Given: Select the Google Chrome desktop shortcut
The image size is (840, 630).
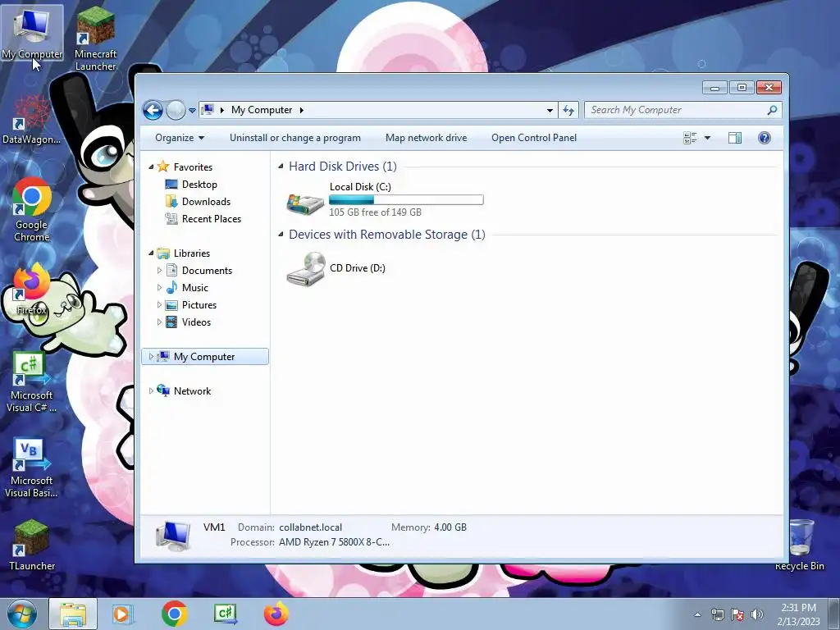Looking at the screenshot, I should pyautogui.click(x=32, y=211).
